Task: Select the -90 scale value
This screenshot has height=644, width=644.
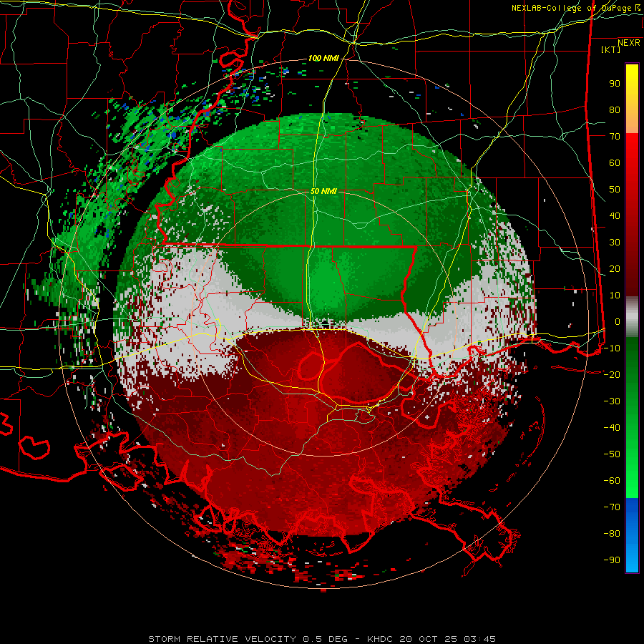Action: (612, 560)
